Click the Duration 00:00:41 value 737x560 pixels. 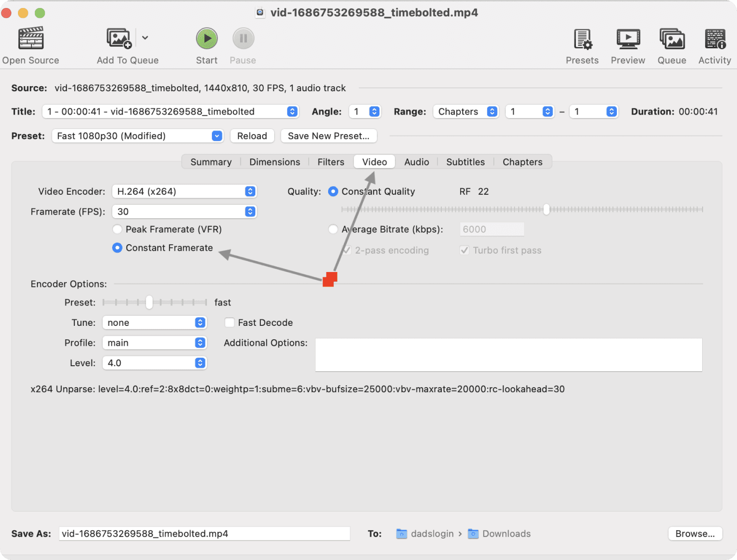point(698,112)
